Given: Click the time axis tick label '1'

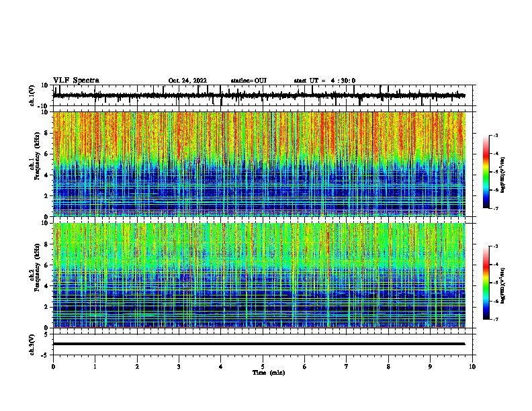Looking at the screenshot, I should click(x=95, y=367).
